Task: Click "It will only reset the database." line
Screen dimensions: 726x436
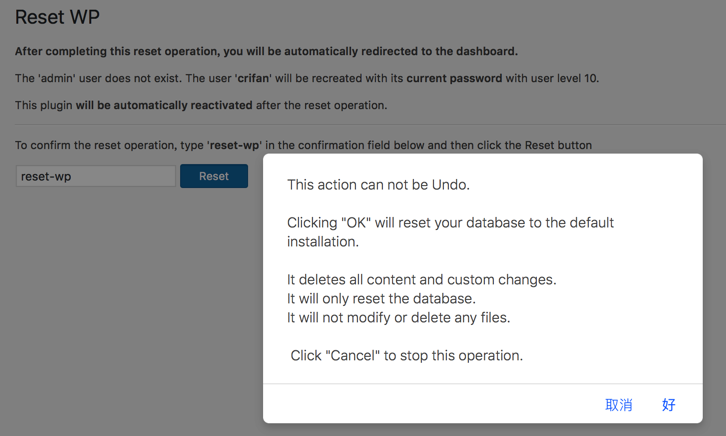Action: [381, 299]
